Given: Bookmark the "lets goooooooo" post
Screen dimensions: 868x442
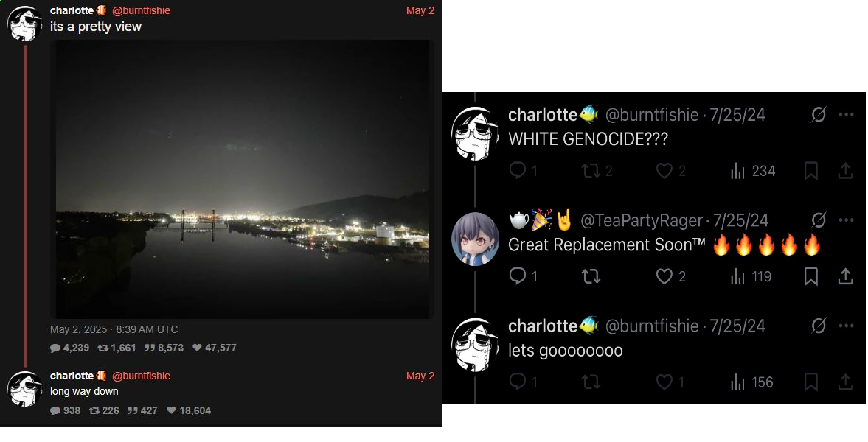Looking at the screenshot, I should click(811, 382).
